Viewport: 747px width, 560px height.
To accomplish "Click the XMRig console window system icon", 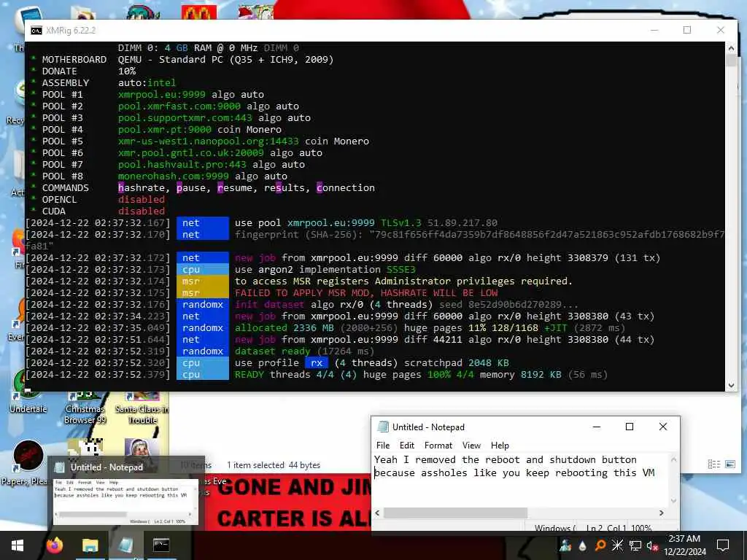I will [36, 31].
